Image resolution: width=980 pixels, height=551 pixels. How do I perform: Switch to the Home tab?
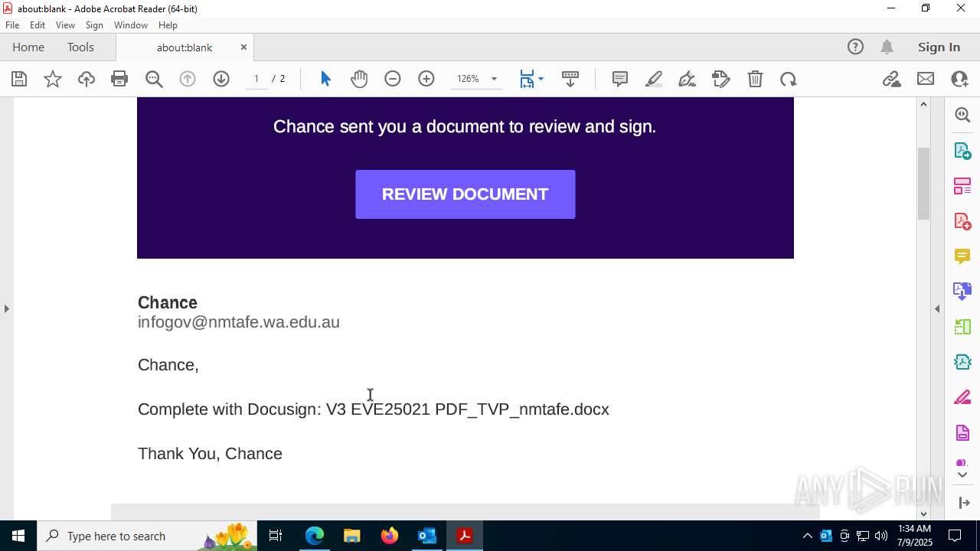pyautogui.click(x=28, y=47)
